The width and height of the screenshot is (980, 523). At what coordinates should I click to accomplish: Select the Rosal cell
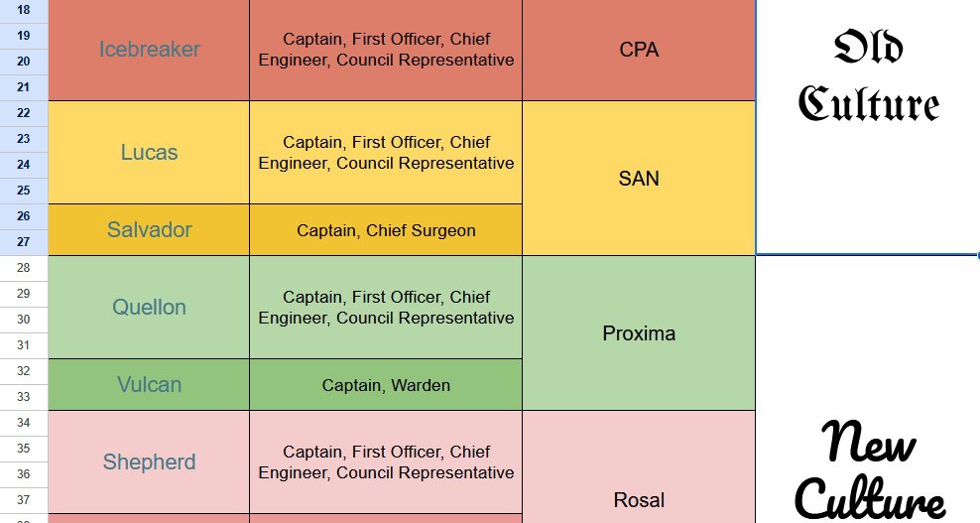[639, 499]
